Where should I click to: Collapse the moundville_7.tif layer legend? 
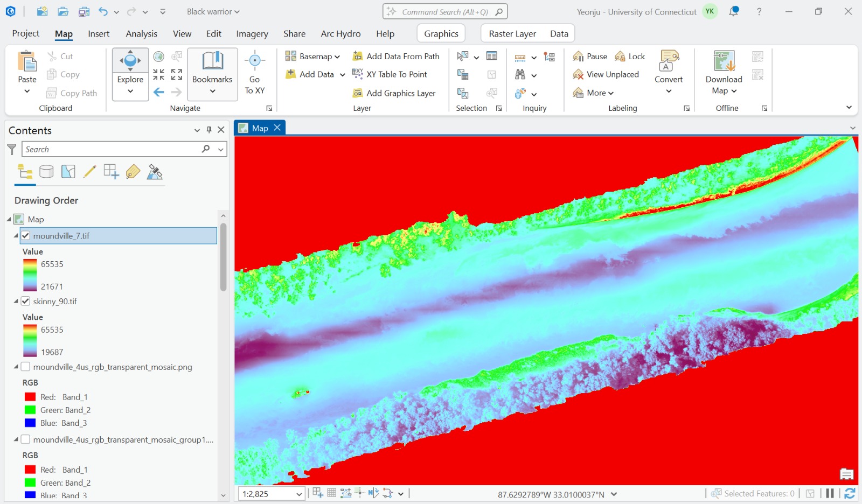[x=16, y=236]
